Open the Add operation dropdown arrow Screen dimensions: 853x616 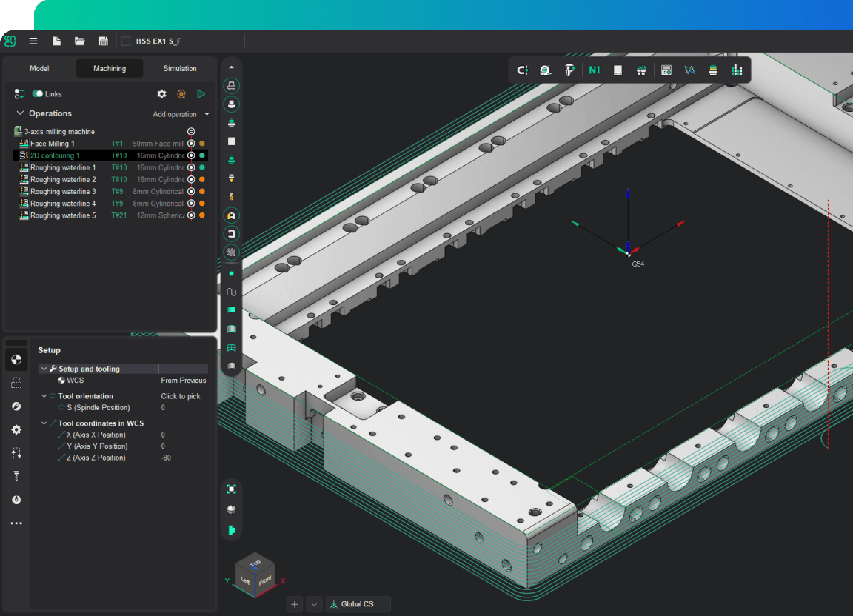pyautogui.click(x=207, y=115)
